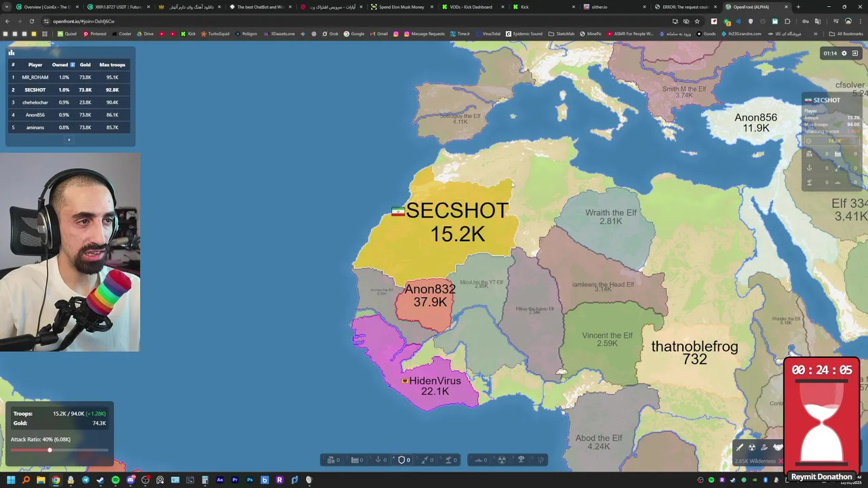The width and height of the screenshot is (868, 488).
Task: Select SECSHOT row in leaderboard
Action: point(71,89)
